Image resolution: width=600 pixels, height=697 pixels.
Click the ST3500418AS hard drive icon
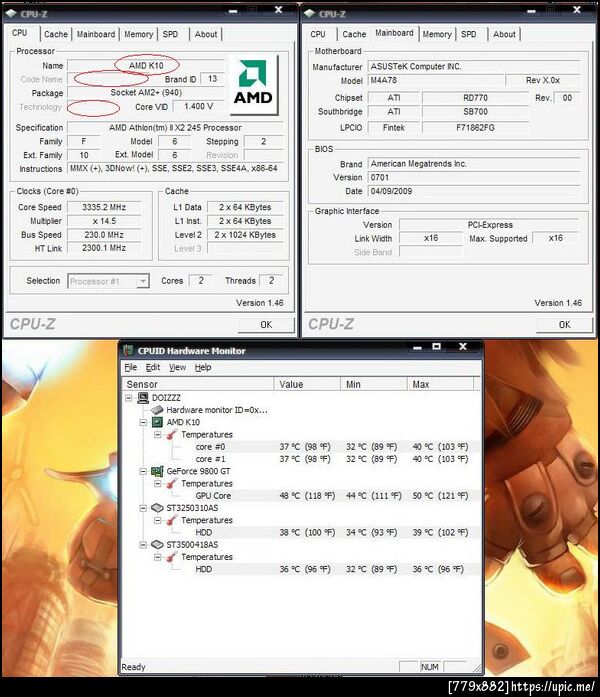[157, 545]
